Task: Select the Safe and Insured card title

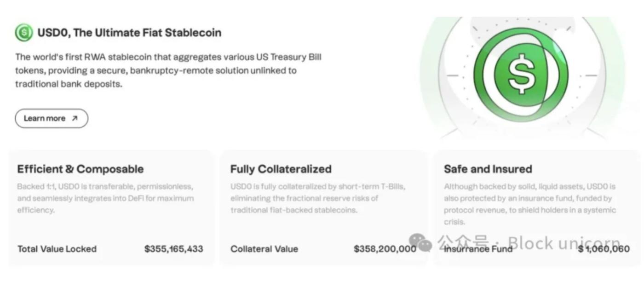Action: point(488,169)
